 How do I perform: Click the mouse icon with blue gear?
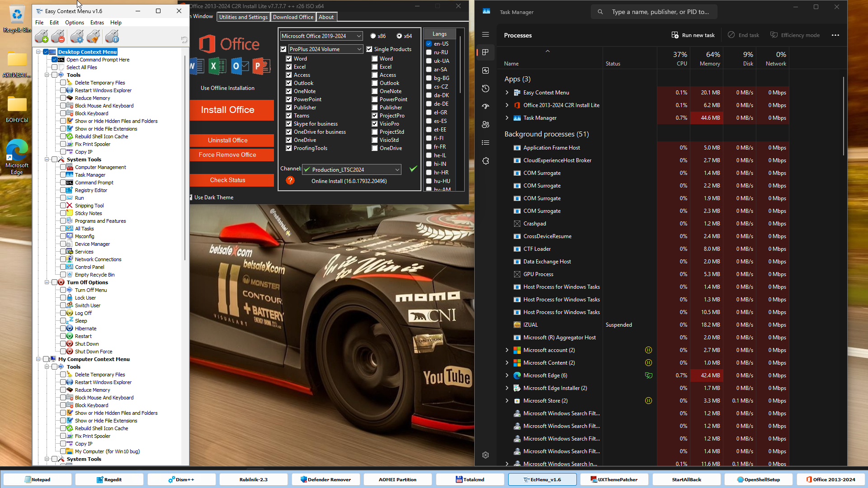(x=77, y=37)
